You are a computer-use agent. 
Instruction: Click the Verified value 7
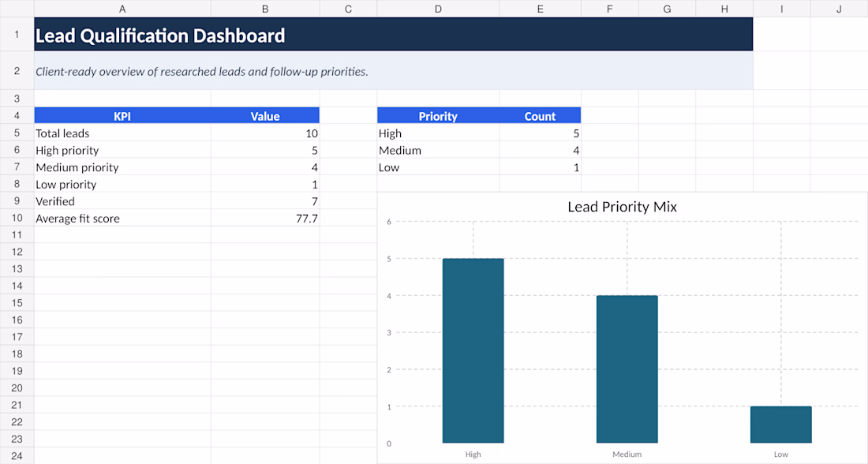(265, 201)
